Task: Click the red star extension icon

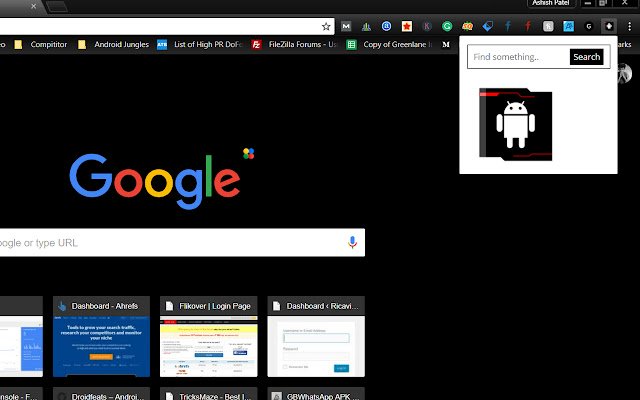Action: 407,27
